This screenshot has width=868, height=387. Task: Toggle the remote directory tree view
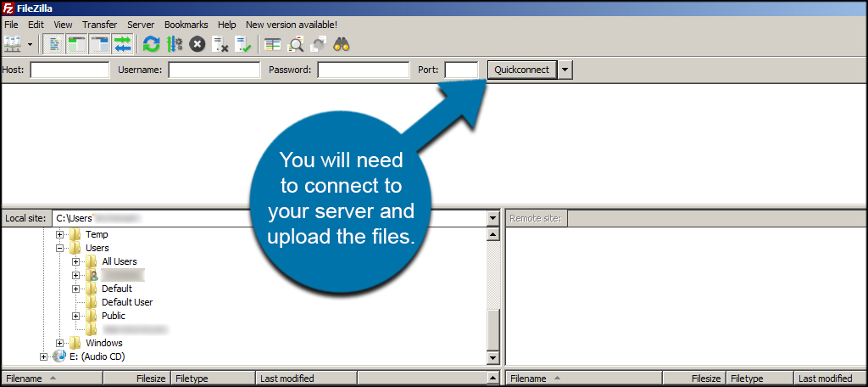click(100, 44)
